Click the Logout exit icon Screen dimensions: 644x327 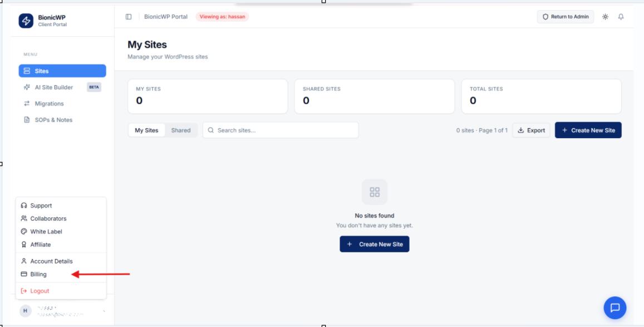pos(24,291)
